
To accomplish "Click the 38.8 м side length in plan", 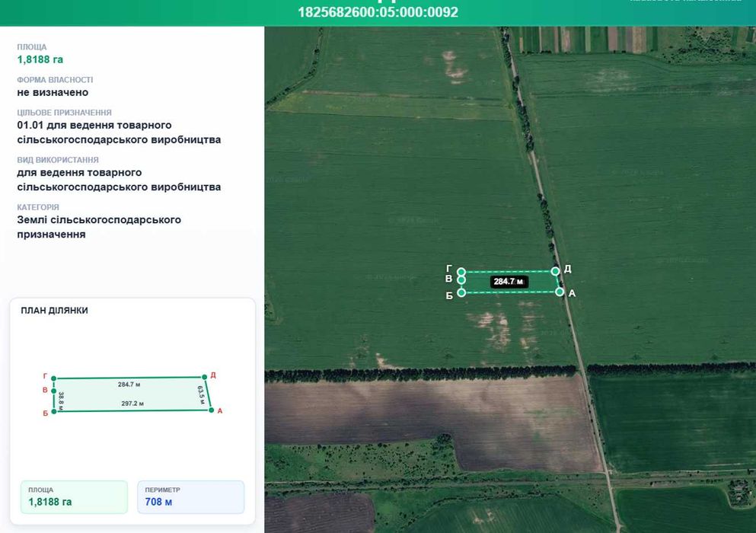I will point(61,401).
